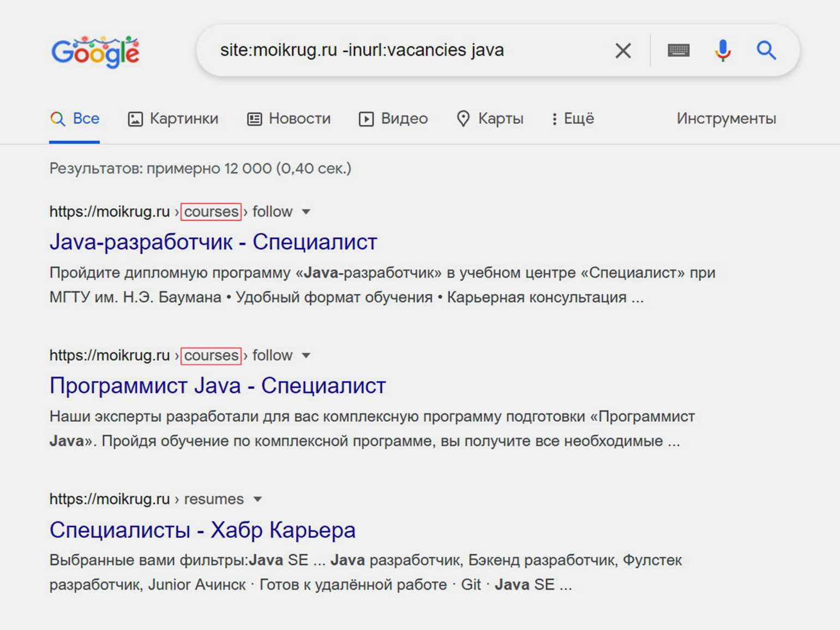Open the Инструменты search tools

coord(726,119)
